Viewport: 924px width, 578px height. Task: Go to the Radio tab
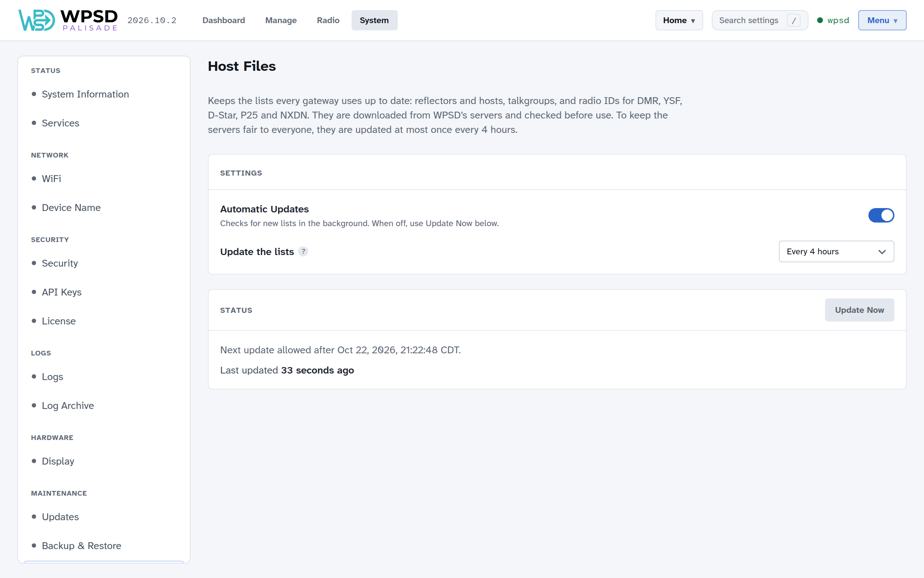click(x=328, y=20)
